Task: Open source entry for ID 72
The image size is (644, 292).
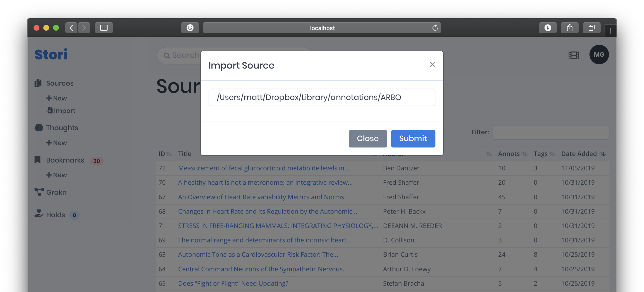Action: (263, 168)
